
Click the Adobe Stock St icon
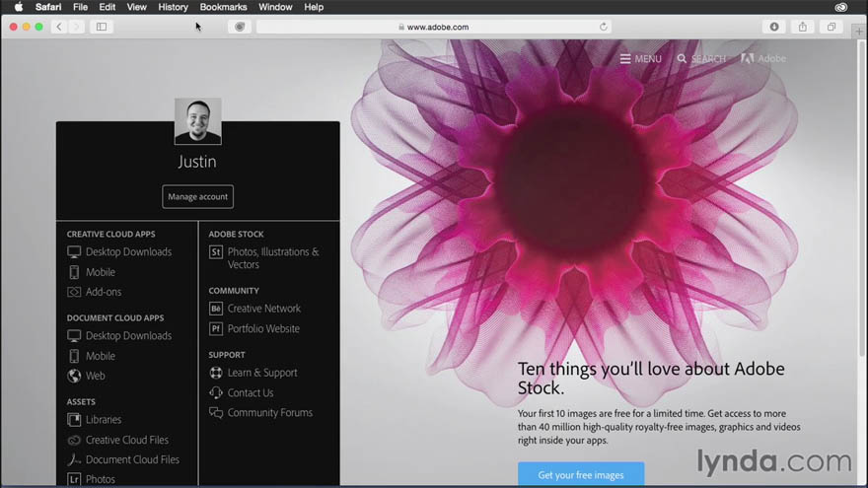tap(216, 252)
